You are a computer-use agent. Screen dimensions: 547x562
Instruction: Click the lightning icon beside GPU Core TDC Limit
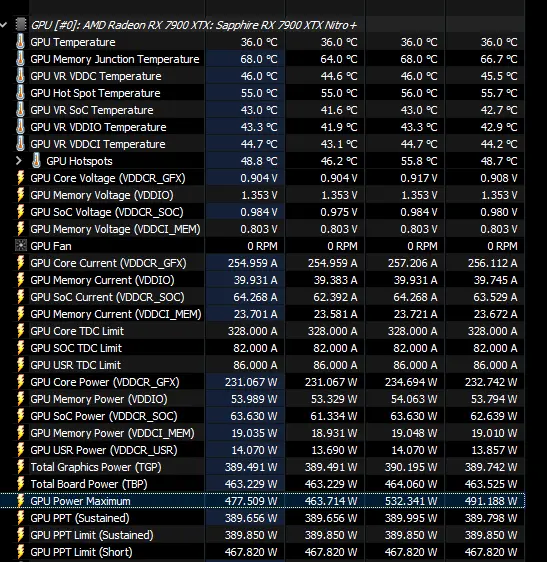pyautogui.click(x=20, y=331)
